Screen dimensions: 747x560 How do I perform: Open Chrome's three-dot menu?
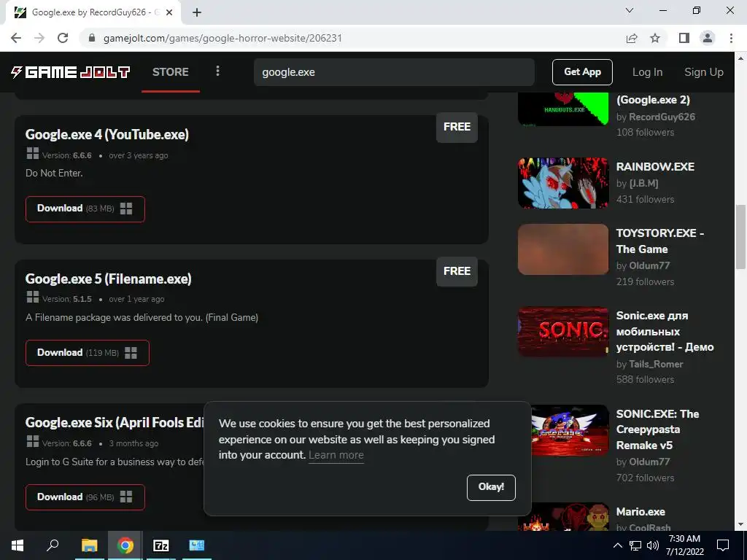tap(731, 38)
